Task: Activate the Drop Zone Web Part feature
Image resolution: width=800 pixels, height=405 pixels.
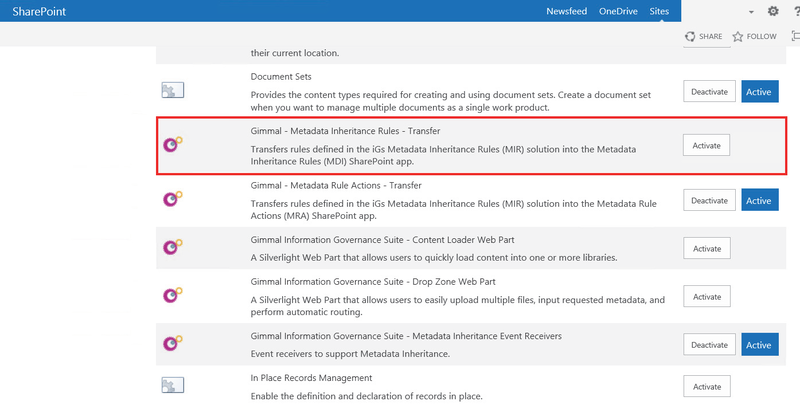Action: tap(707, 297)
